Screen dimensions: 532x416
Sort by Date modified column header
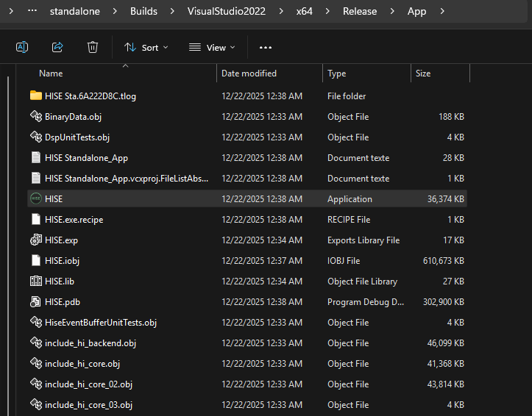pyautogui.click(x=249, y=73)
